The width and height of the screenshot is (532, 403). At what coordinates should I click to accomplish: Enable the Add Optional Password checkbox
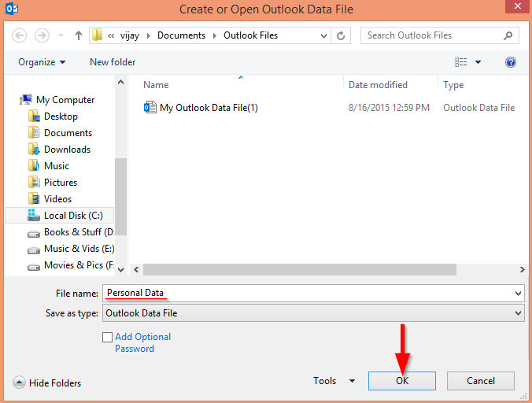tap(107, 337)
